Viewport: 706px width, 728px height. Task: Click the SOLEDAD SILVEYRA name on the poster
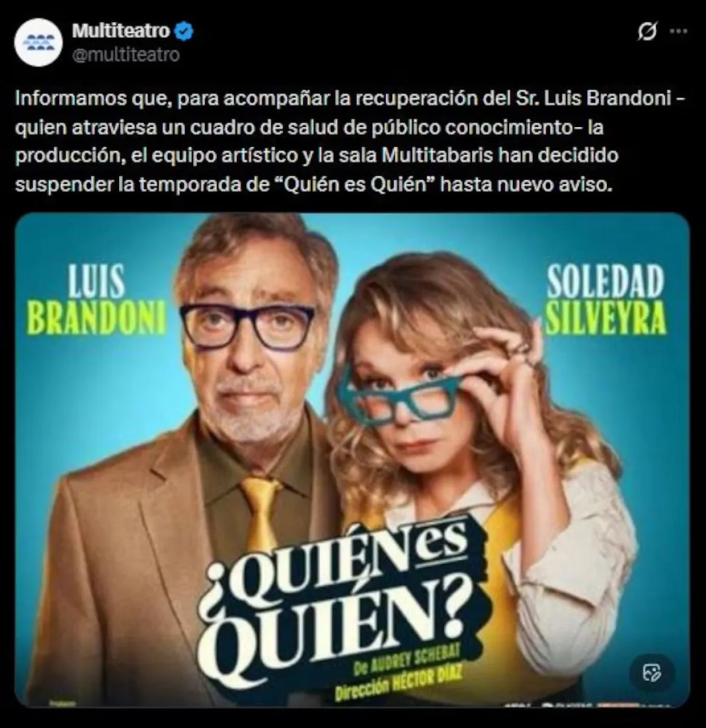[605, 300]
